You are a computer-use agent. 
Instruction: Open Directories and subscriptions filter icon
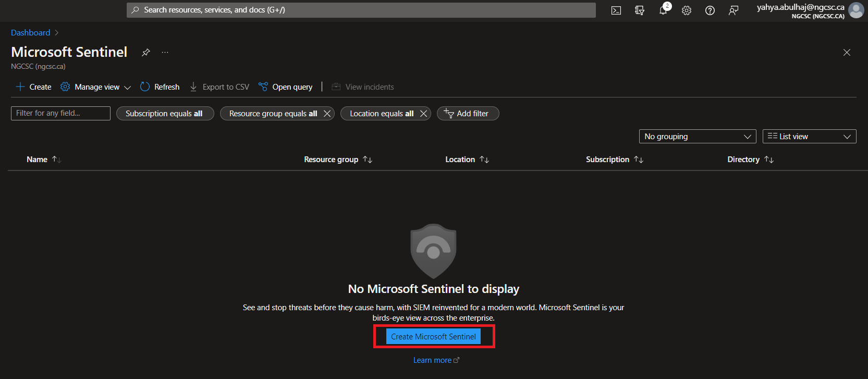tap(640, 10)
